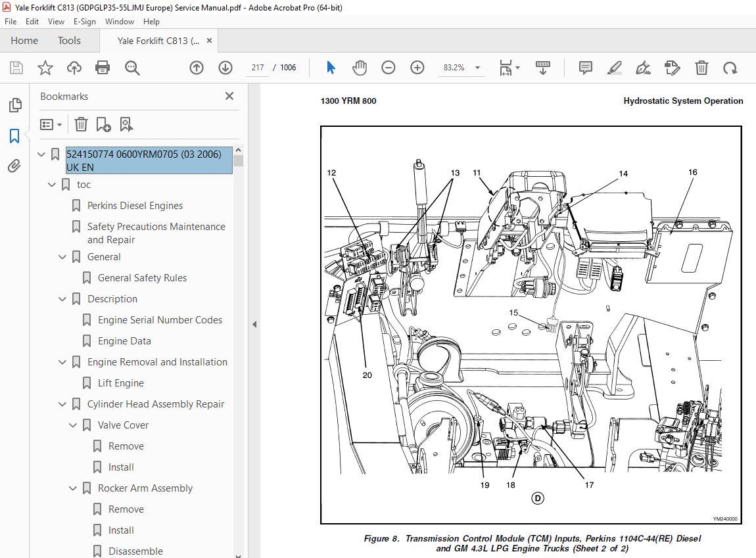Click the Save file icon
The width and height of the screenshot is (756, 558).
pos(16,68)
